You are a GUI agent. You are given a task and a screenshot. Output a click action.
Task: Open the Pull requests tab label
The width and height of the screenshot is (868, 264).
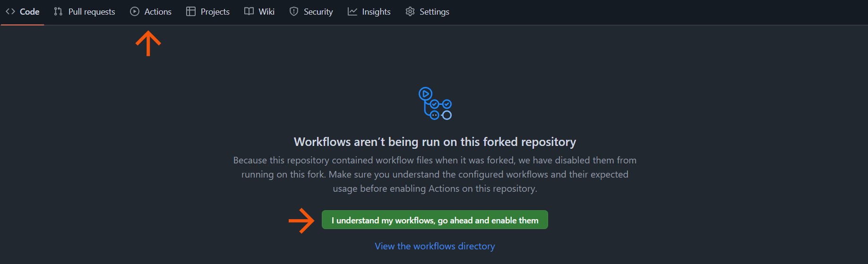(x=92, y=12)
